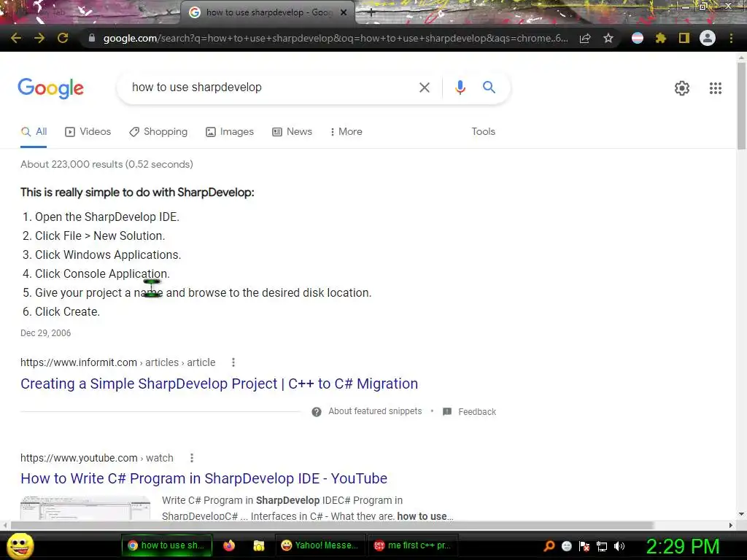Click tray smiley face icon

point(566,546)
